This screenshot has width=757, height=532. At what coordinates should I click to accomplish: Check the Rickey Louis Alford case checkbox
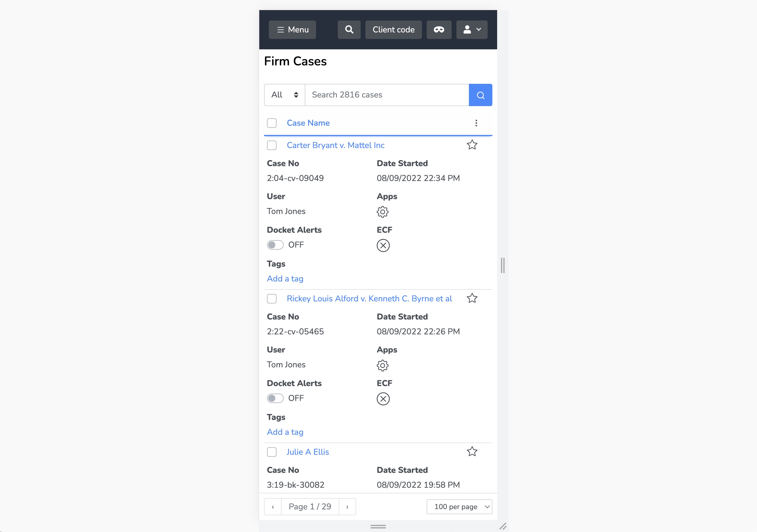click(272, 299)
